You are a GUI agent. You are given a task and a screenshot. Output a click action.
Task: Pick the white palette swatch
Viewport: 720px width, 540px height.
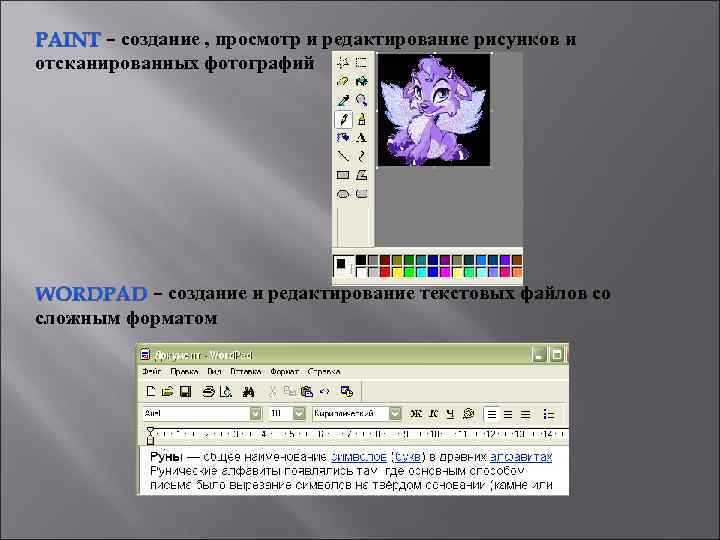[361, 272]
